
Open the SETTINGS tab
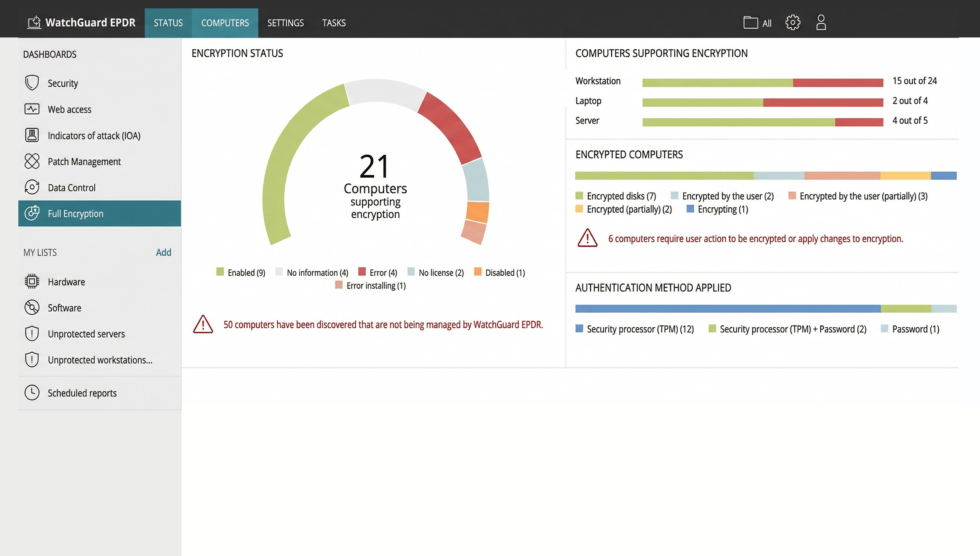285,23
